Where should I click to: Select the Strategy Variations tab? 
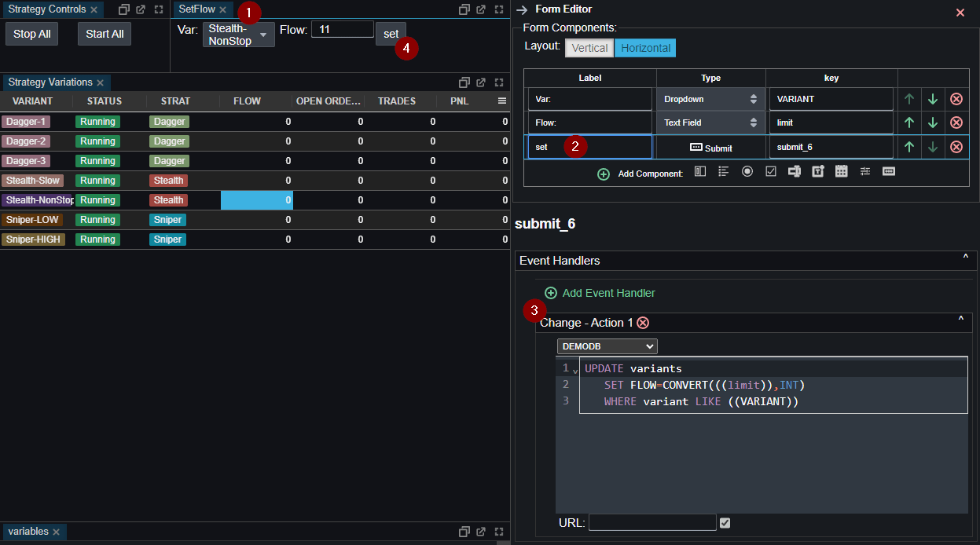click(50, 82)
